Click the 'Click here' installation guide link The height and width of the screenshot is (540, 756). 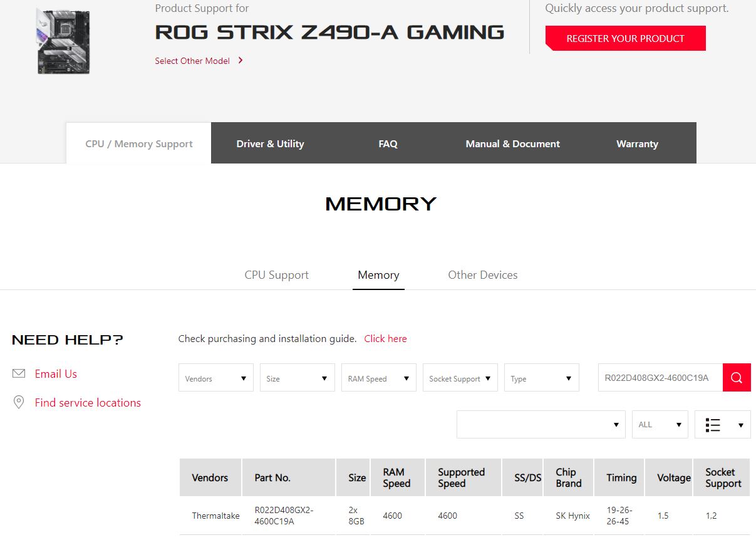pyautogui.click(x=386, y=339)
